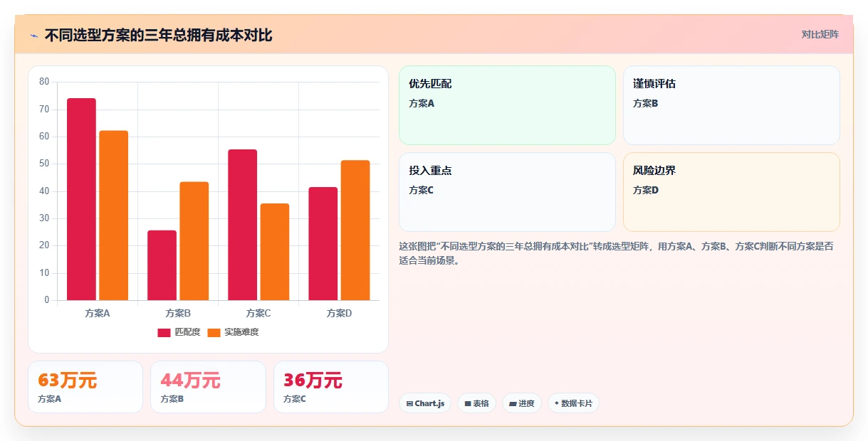This screenshot has width=868, height=441.
Task: Click the 方案B x-axis label in the chart
Action: click(x=178, y=313)
